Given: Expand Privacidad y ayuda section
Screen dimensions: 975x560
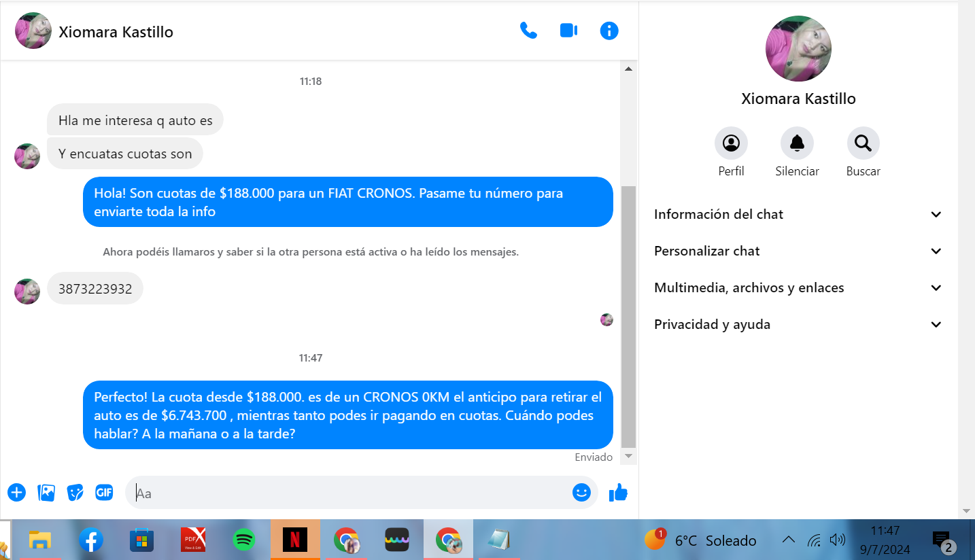Looking at the screenshot, I should point(799,324).
